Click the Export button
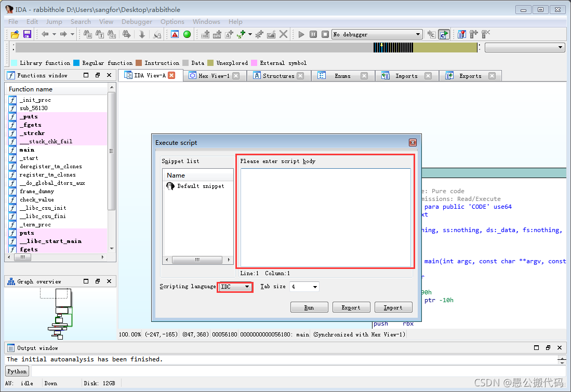This screenshot has width=571, height=392. (351, 307)
